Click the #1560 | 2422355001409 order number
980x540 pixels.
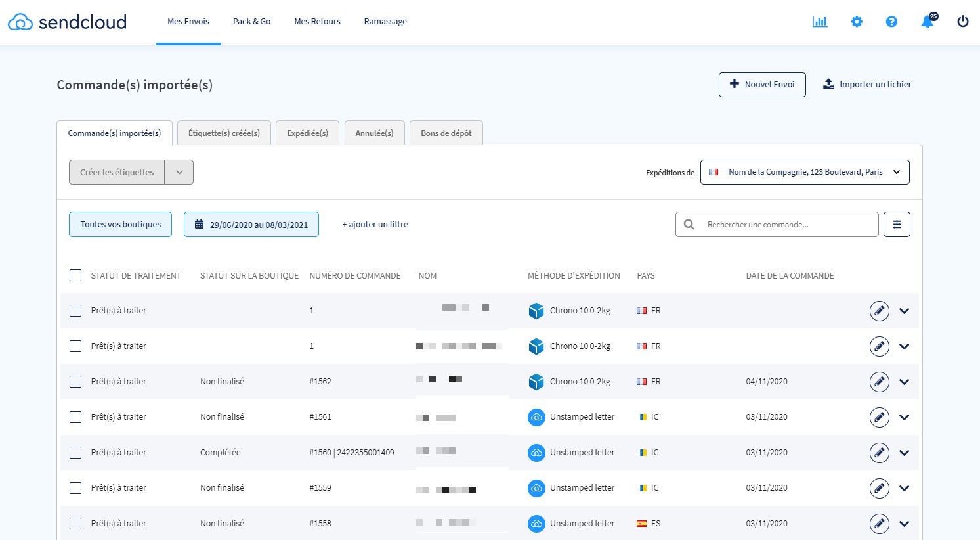(x=352, y=453)
